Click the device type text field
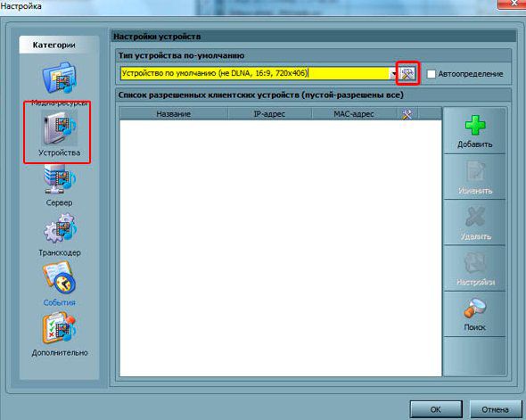Screen dimensions: 526x420 pos(255,73)
